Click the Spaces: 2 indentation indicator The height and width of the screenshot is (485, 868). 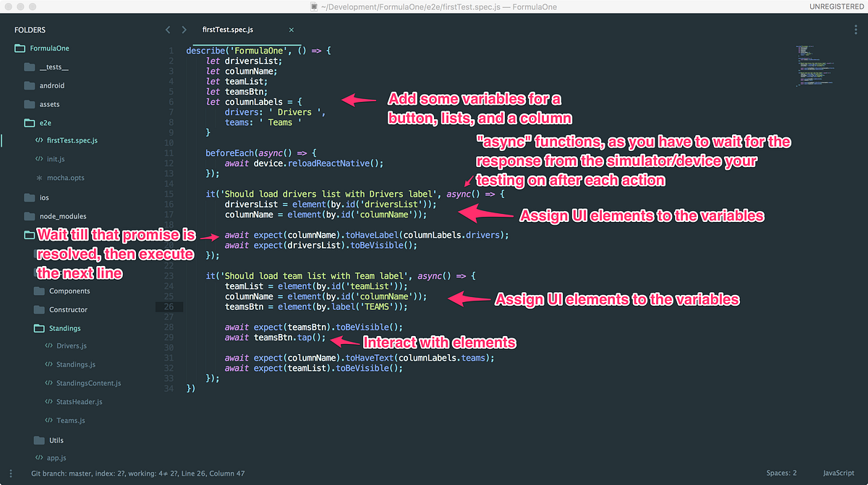[x=782, y=473]
